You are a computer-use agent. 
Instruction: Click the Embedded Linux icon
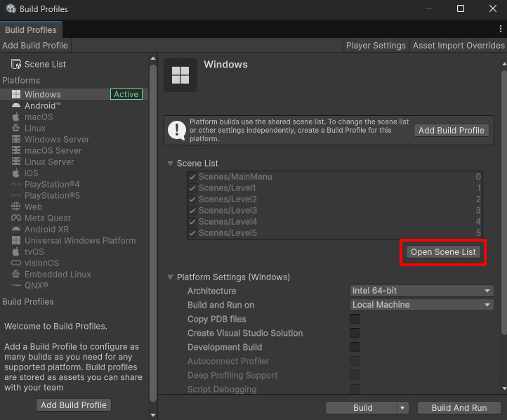16,274
